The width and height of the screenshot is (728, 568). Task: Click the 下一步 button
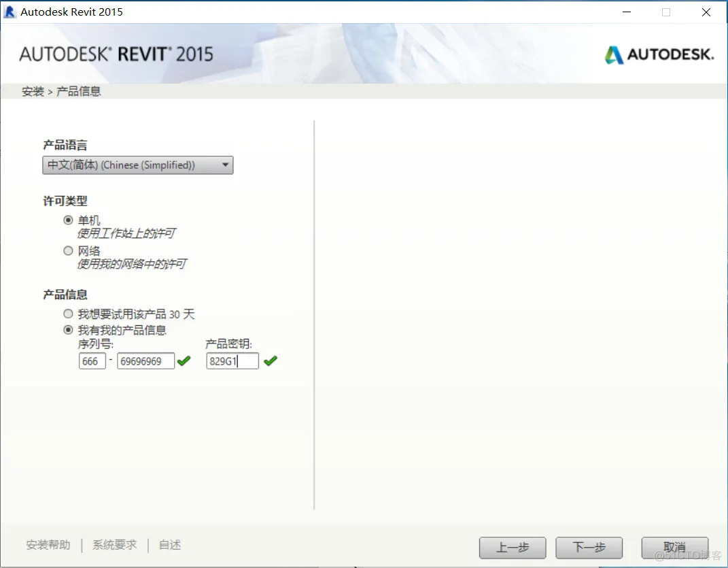tap(589, 548)
